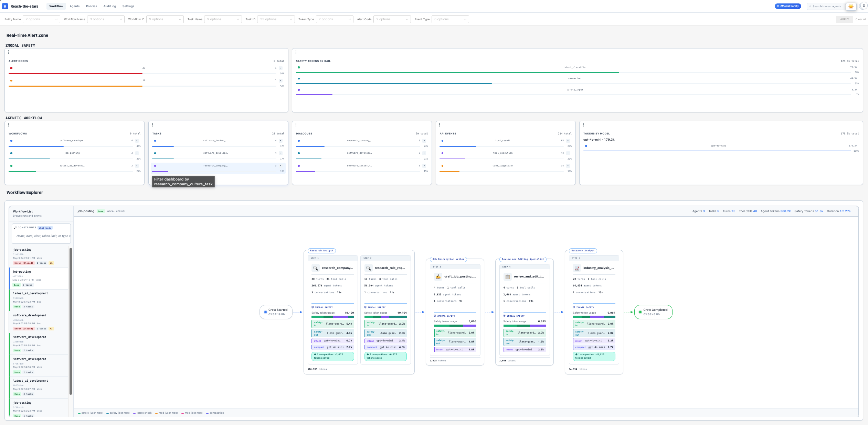This screenshot has height=425, width=868.
Task: Click the Job Description Writer agent label
Action: (x=448, y=259)
